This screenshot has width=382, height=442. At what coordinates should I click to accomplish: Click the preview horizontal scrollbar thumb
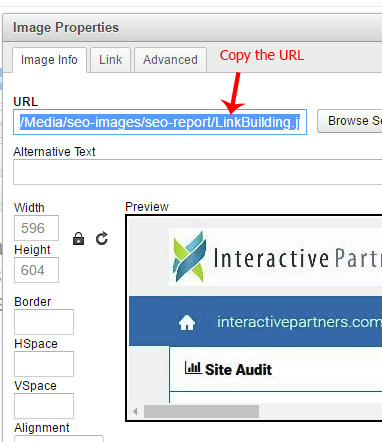click(x=201, y=411)
